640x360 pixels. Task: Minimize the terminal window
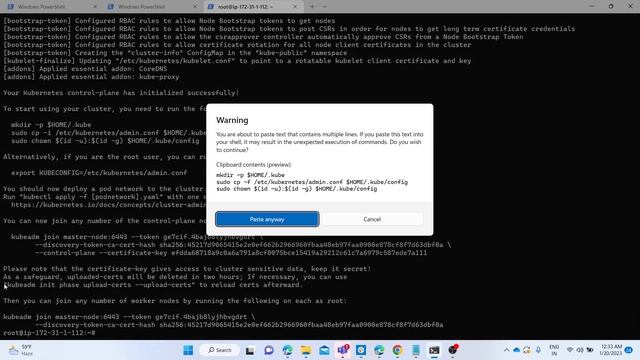[x=591, y=7]
